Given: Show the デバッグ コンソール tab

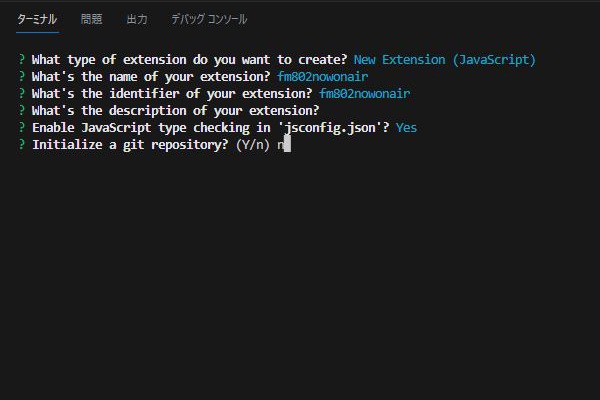Looking at the screenshot, I should click(209, 19).
